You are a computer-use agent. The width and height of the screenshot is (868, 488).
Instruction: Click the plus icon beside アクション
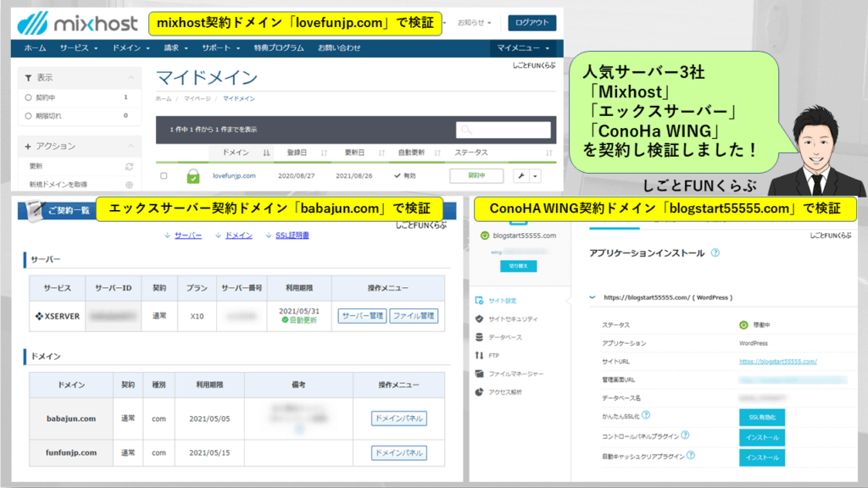tap(28, 146)
